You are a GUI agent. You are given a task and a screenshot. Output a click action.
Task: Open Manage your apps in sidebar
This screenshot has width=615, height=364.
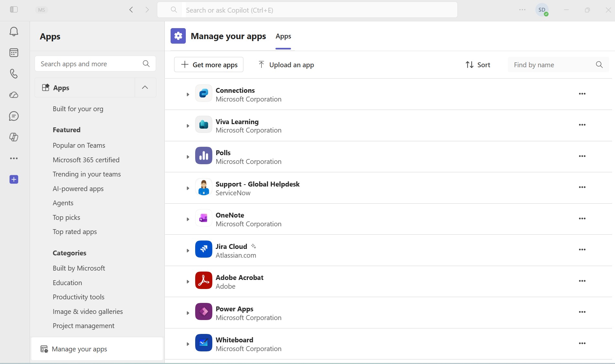pyautogui.click(x=97, y=349)
